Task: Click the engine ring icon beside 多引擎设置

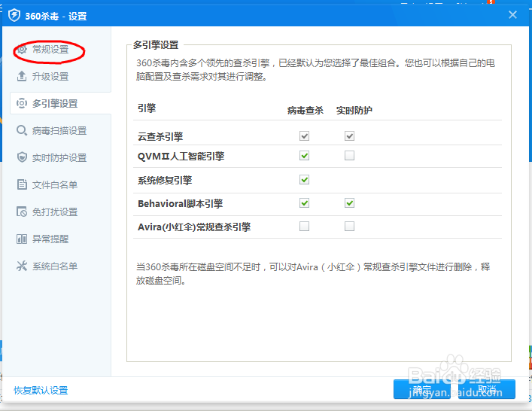Action: point(22,103)
